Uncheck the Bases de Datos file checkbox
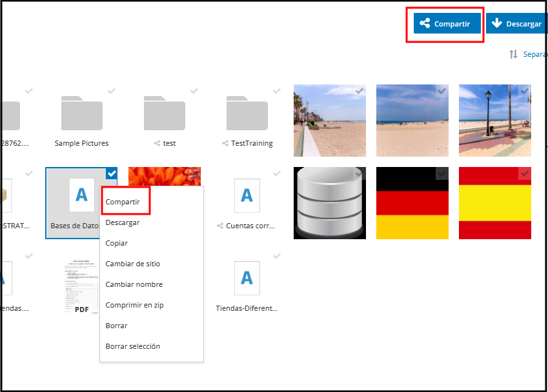The width and height of the screenshot is (548, 392). tap(112, 173)
